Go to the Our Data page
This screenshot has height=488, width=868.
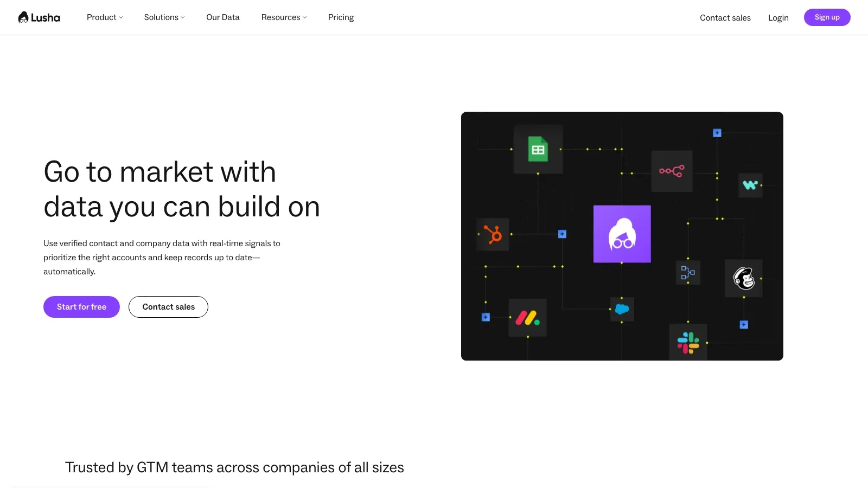coord(223,17)
